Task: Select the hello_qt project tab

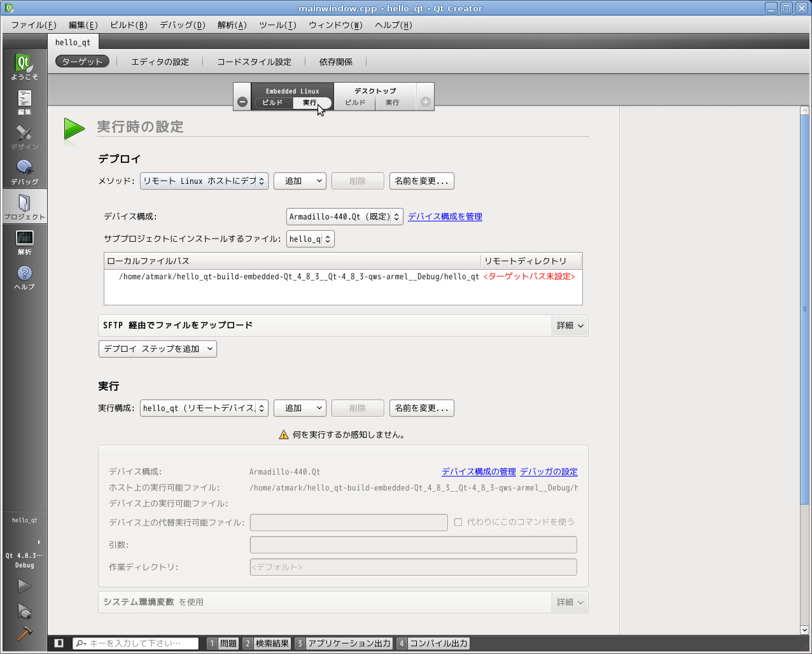Action: 73,42
